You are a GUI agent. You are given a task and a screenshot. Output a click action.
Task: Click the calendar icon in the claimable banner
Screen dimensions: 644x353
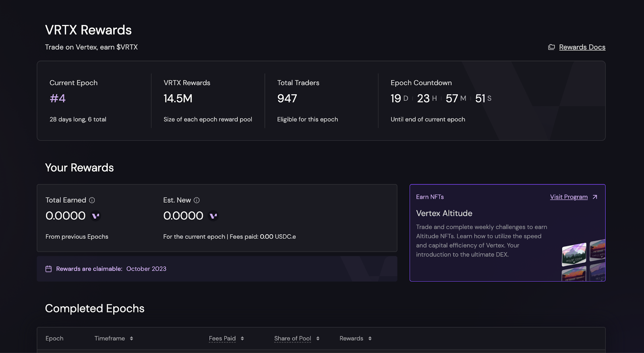point(49,269)
